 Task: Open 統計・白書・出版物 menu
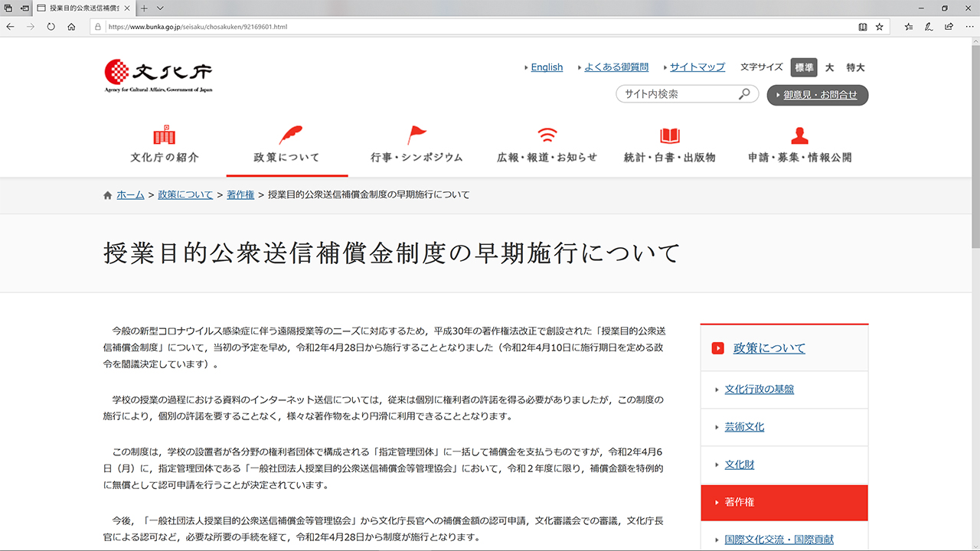670,145
